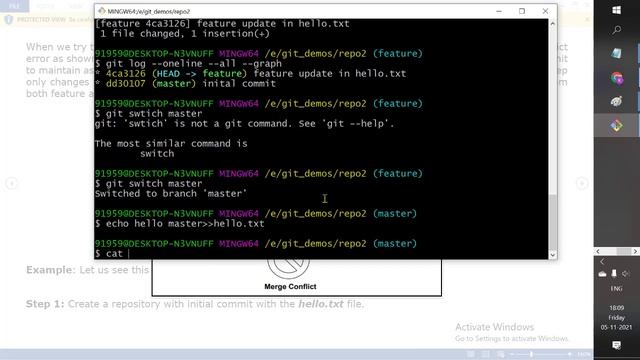
Task: Click 'Merge Conflict' caption in the document
Action: [x=290, y=287]
